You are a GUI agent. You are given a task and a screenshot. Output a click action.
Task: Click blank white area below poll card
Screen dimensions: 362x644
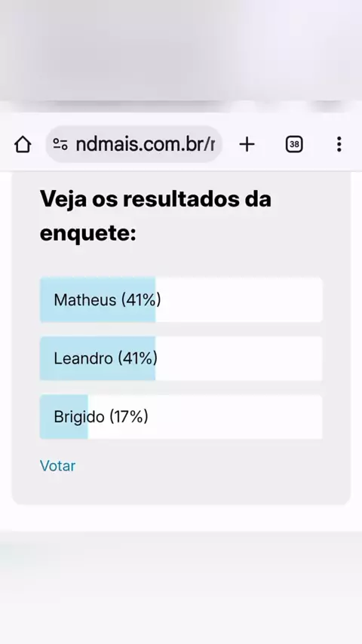tap(181, 518)
